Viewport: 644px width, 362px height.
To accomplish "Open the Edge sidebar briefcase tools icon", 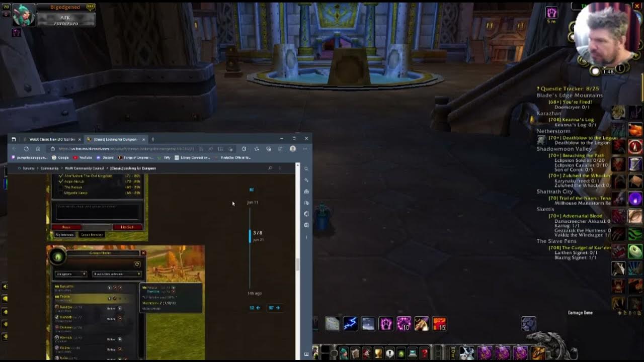I will point(306,191).
